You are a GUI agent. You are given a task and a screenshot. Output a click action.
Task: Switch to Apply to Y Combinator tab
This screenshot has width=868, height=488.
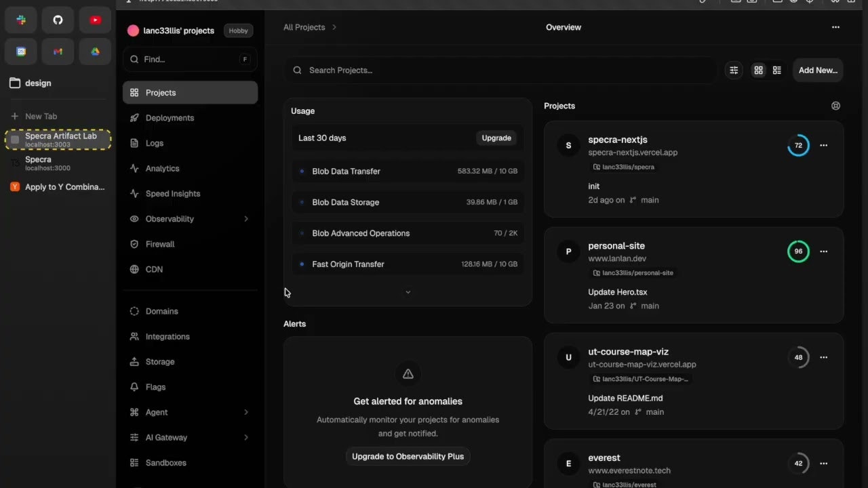(x=58, y=187)
